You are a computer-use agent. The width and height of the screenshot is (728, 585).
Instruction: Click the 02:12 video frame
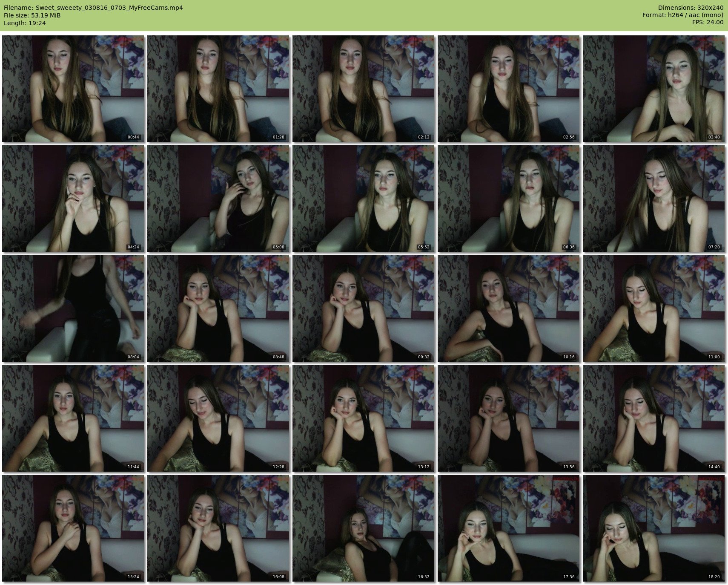coord(364,89)
